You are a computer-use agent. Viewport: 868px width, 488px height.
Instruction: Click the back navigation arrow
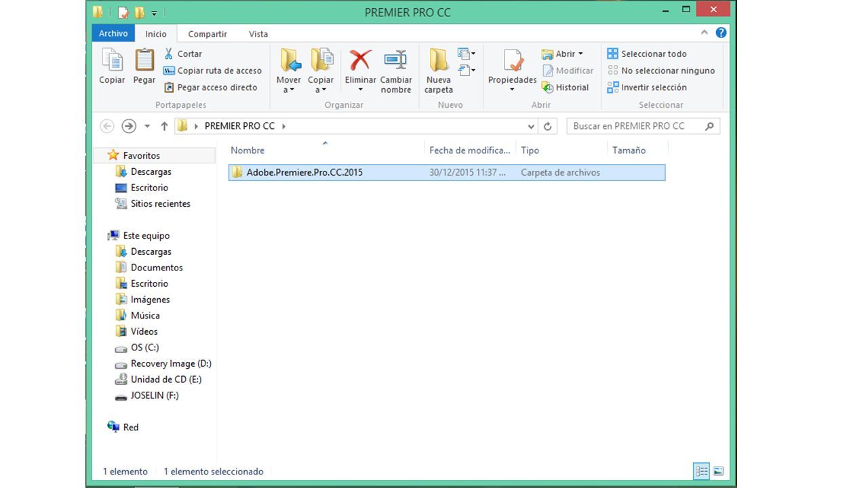click(107, 126)
